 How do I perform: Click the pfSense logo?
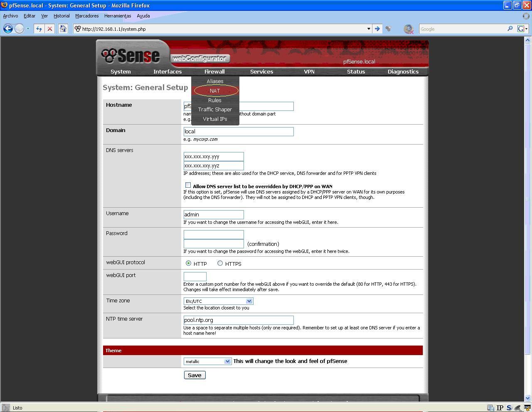pos(131,55)
